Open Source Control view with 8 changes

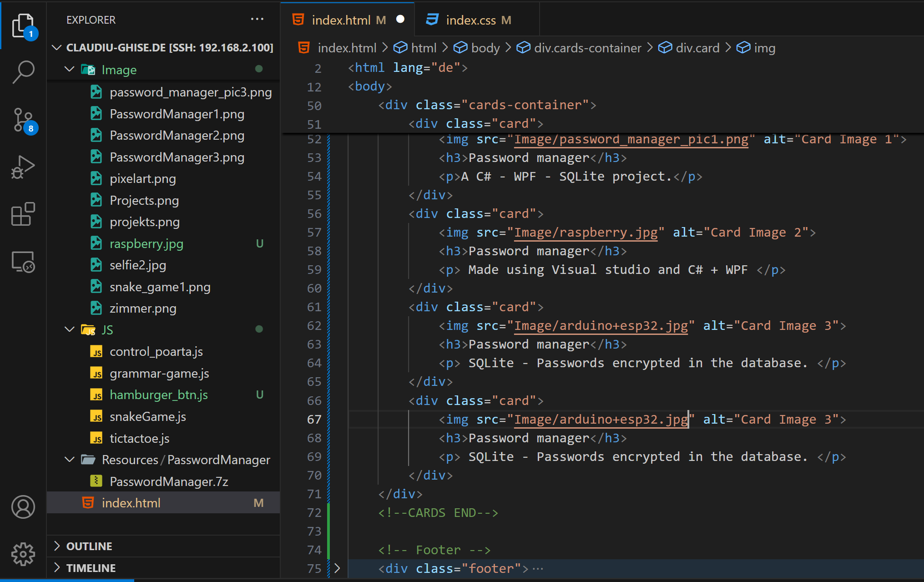coord(23,120)
